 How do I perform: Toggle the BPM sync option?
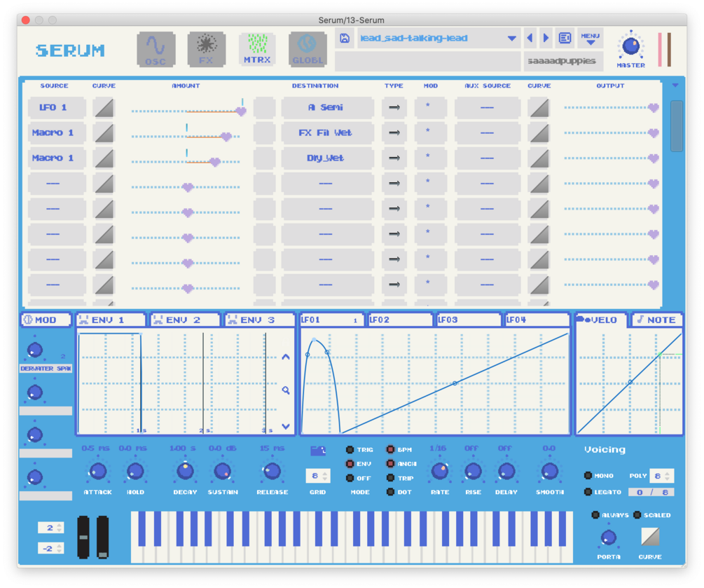coord(390,450)
